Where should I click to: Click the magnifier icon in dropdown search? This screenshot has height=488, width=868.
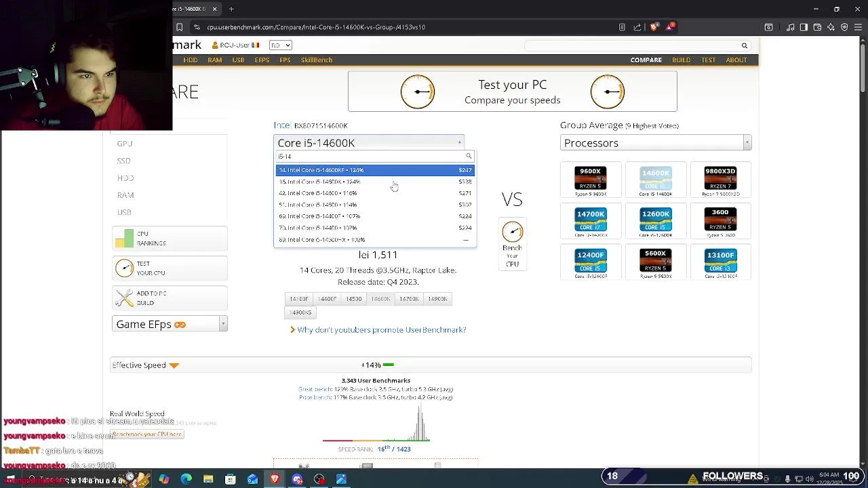pos(469,157)
